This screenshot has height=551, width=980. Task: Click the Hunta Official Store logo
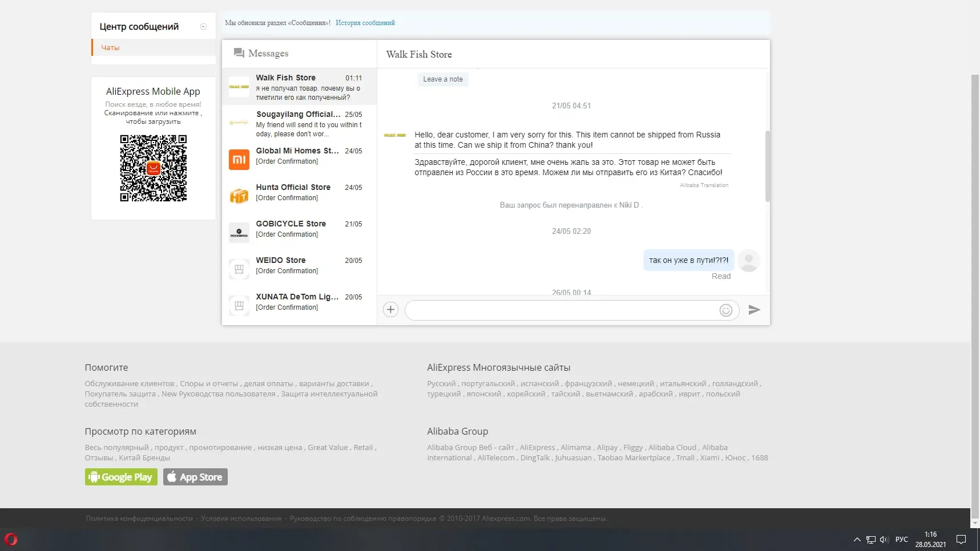point(239,196)
